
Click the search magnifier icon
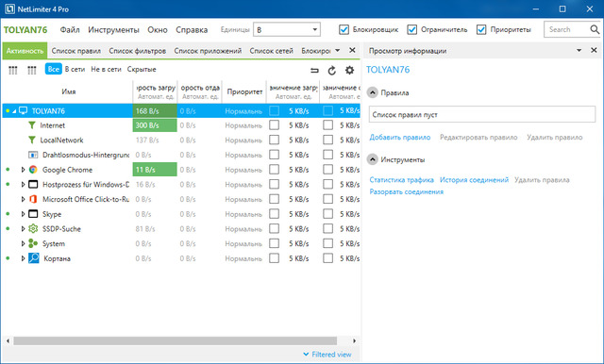[x=595, y=29]
